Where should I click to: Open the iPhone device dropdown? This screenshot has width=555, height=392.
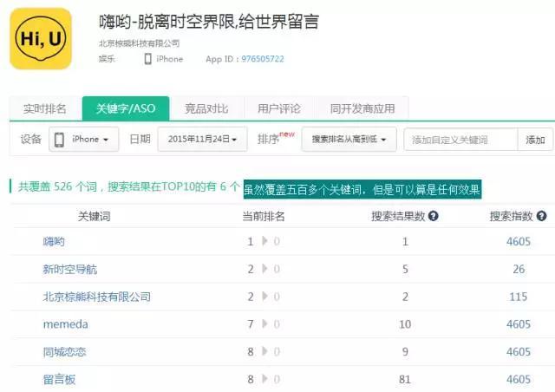(84, 139)
